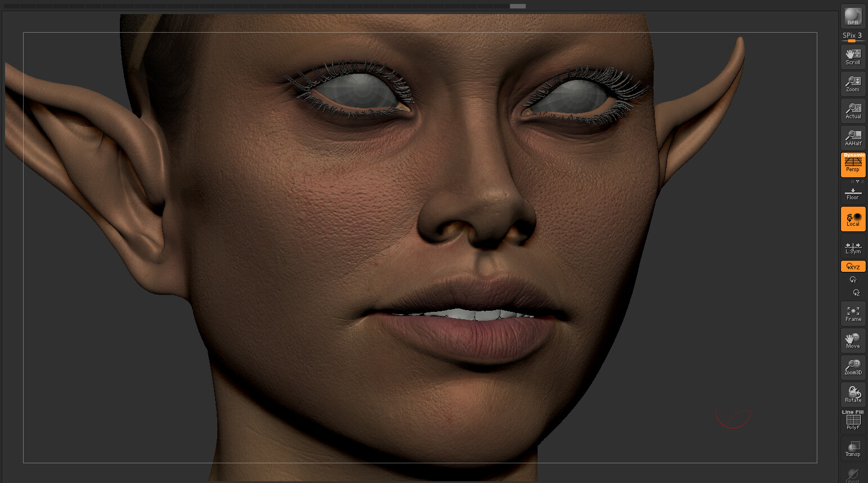Activate L.Sym local symmetry

pyautogui.click(x=853, y=248)
